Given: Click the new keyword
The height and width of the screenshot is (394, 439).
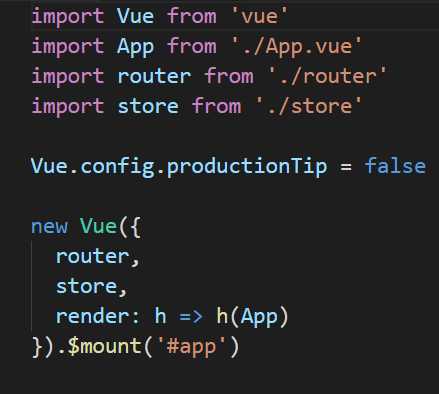Looking at the screenshot, I should point(49,227).
